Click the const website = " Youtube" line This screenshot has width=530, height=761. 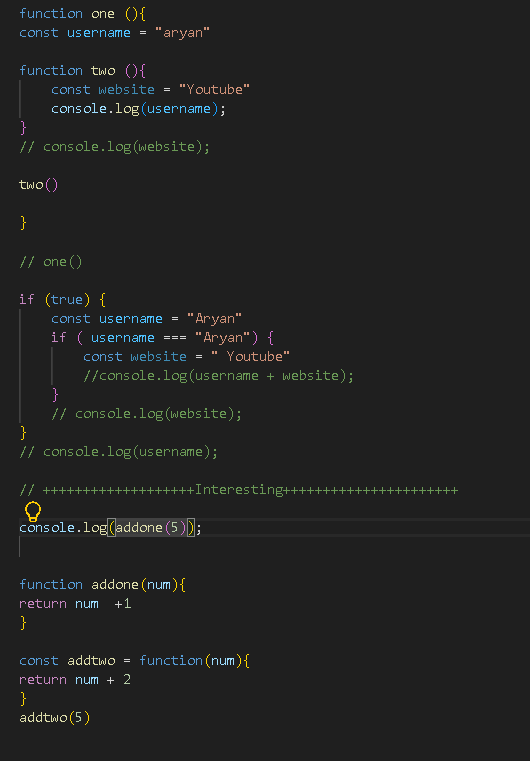[186, 357]
